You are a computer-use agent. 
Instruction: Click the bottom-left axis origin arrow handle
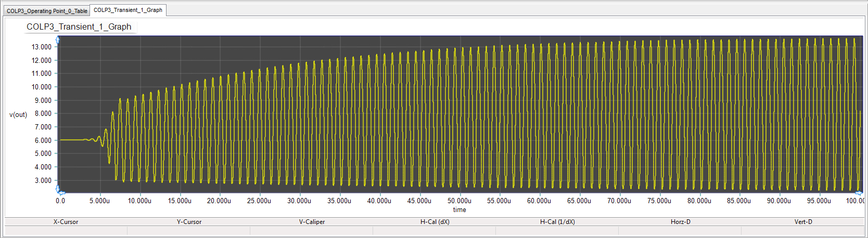(x=58, y=190)
